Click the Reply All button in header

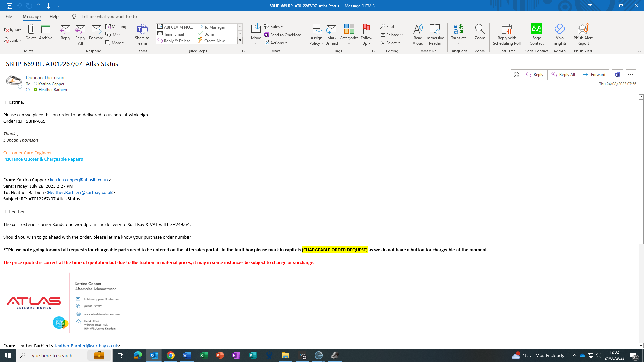[563, 75]
